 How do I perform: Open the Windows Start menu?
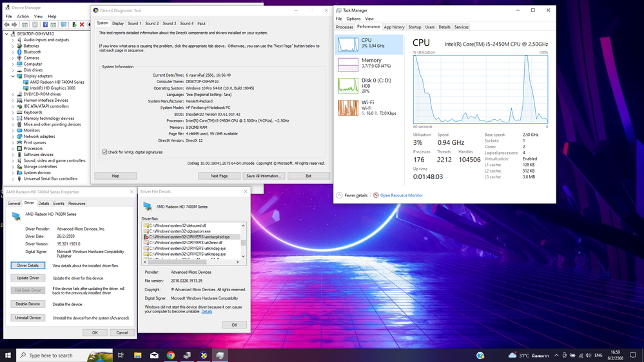[8, 355]
